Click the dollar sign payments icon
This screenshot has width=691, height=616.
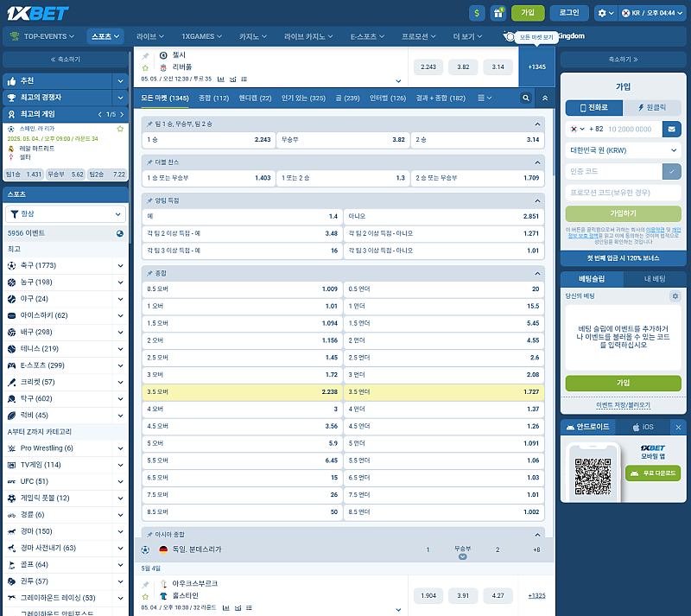(x=477, y=13)
